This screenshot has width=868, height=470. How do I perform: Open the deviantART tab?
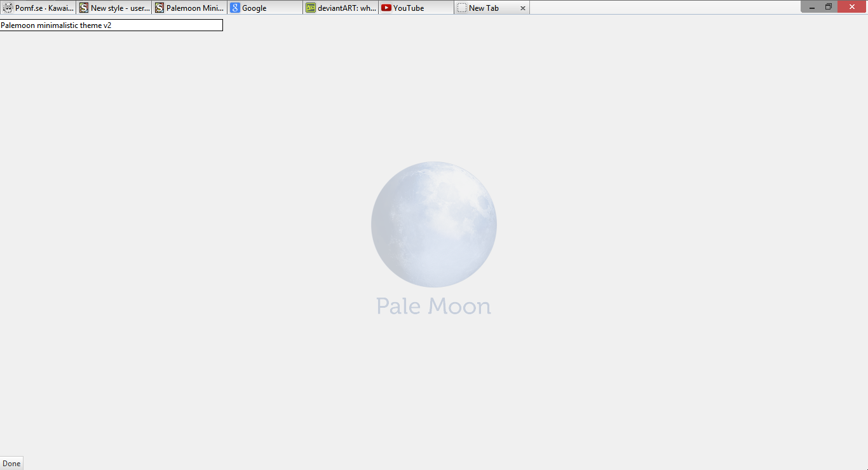click(x=341, y=8)
